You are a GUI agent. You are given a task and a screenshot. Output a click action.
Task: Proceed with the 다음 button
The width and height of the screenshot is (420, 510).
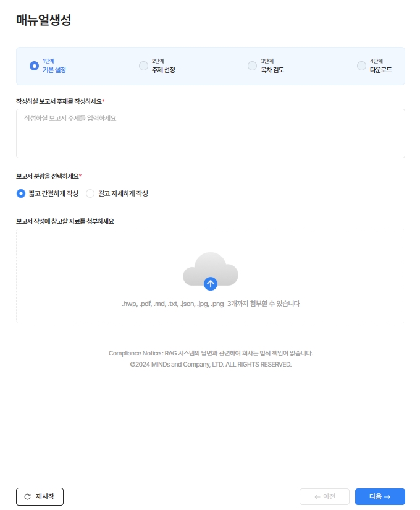click(379, 496)
